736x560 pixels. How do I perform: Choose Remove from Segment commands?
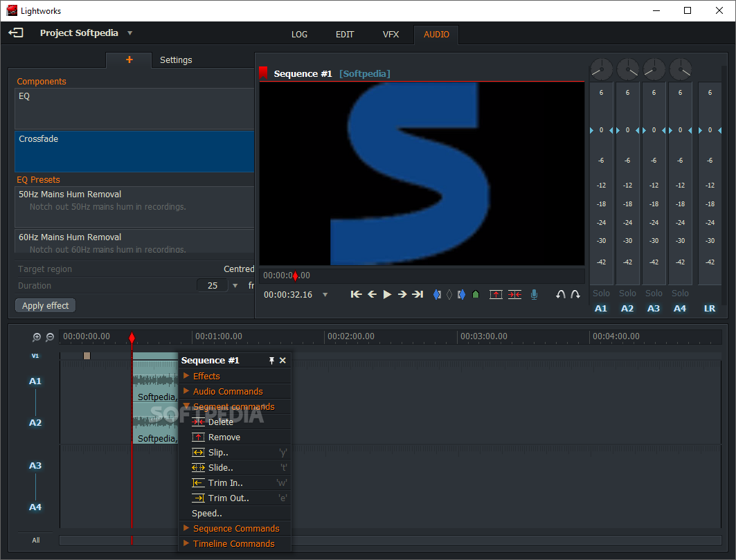(235, 437)
